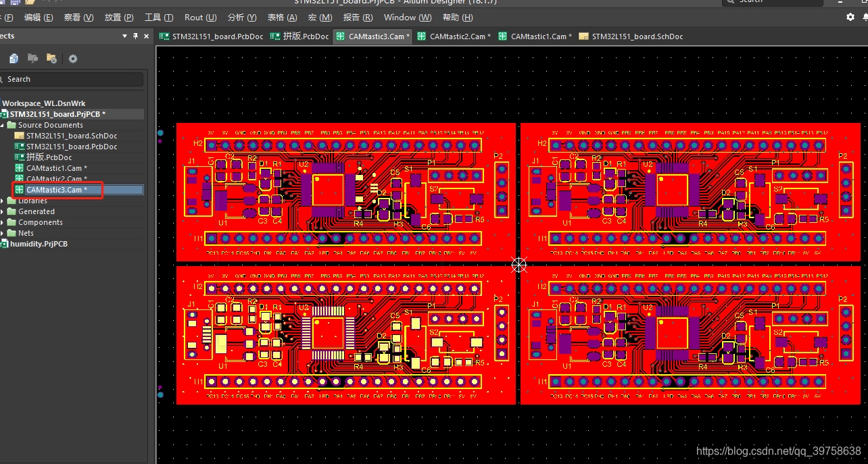
Task: Open the 分析 (Y) menu
Action: pos(242,18)
